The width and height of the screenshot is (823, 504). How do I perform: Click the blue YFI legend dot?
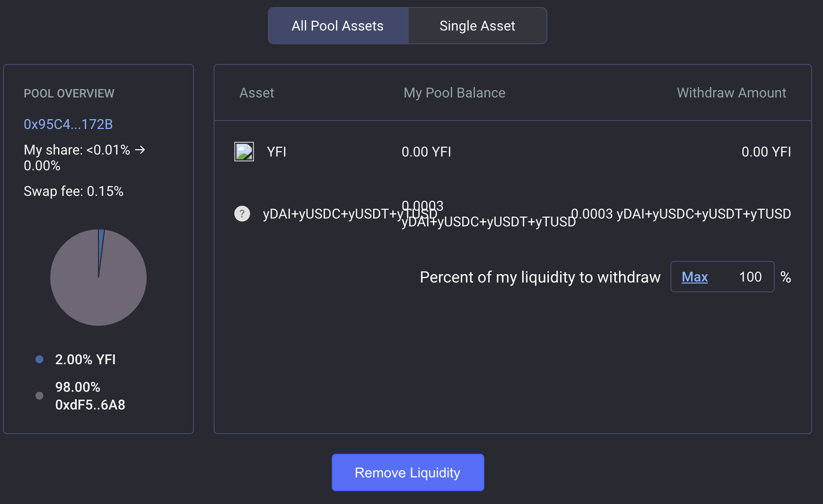tap(39, 359)
